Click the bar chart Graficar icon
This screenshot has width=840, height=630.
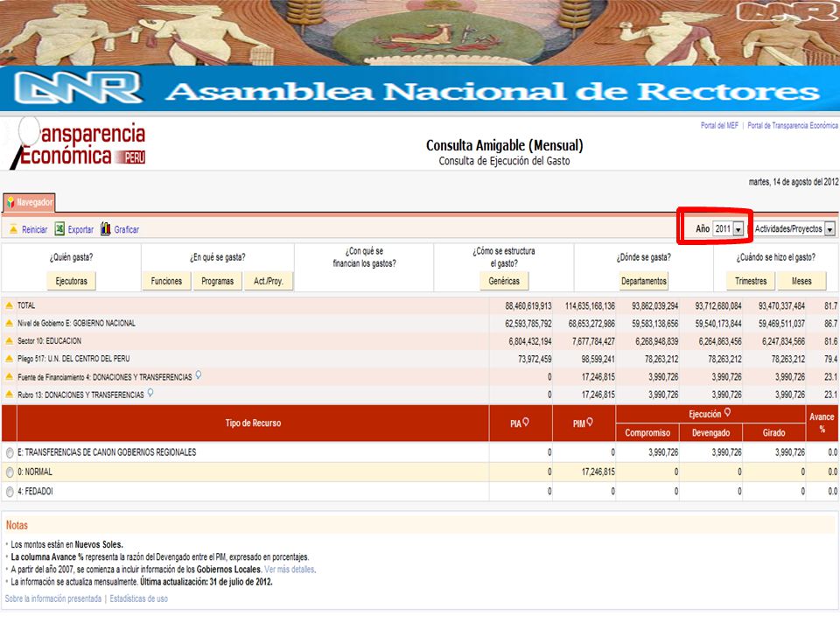click(x=106, y=228)
